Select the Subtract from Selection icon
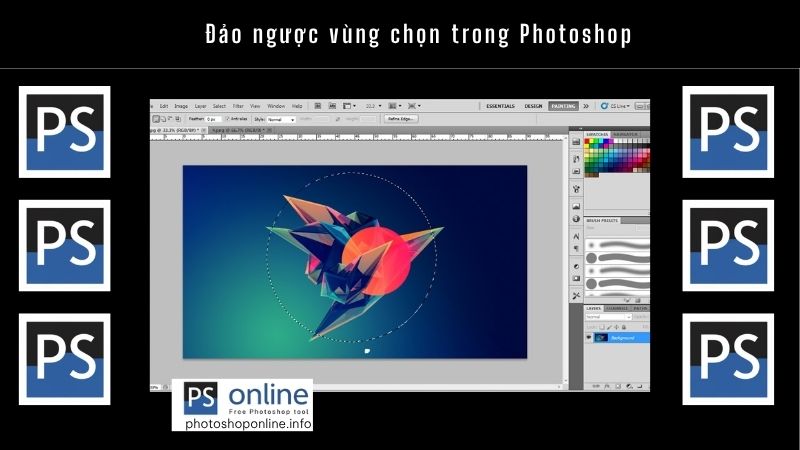Image resolution: width=800 pixels, height=450 pixels. [170, 119]
